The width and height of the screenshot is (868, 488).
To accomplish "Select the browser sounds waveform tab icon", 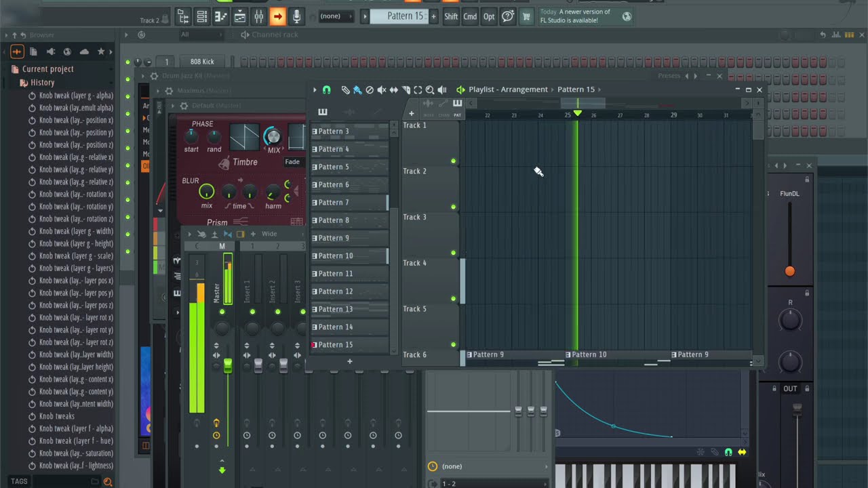I will coord(17,52).
